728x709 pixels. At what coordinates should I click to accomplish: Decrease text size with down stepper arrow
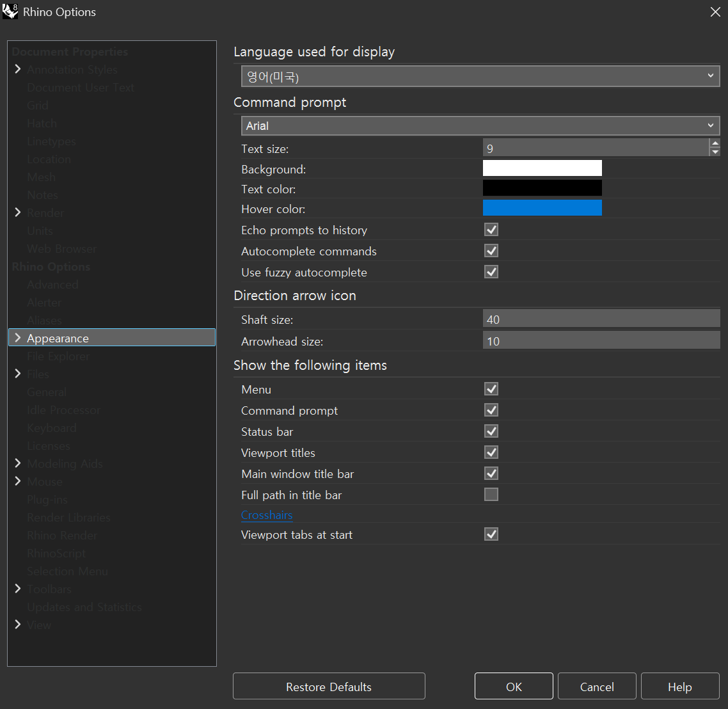coord(715,152)
